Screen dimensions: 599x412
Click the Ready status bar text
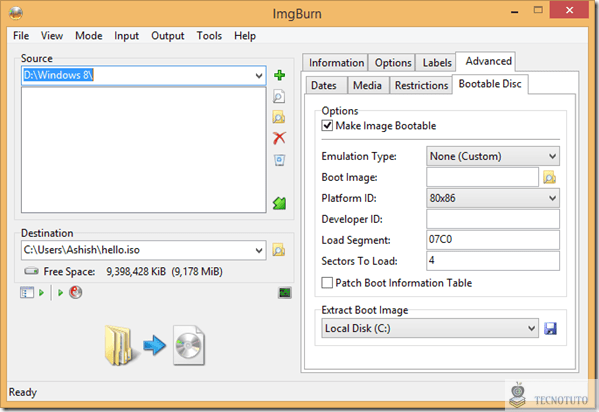tap(23, 392)
